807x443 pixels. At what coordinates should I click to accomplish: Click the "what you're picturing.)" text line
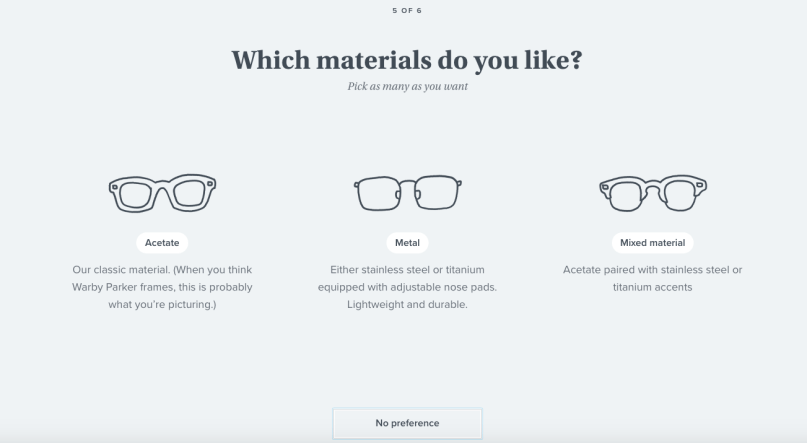coord(162,304)
